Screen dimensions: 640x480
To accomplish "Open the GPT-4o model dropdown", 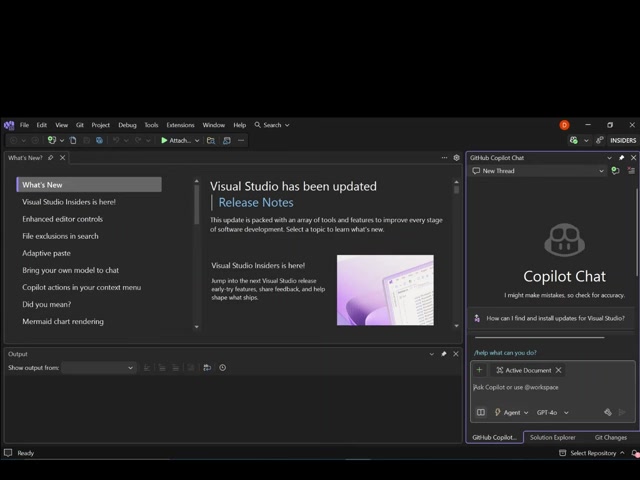I will [553, 413].
